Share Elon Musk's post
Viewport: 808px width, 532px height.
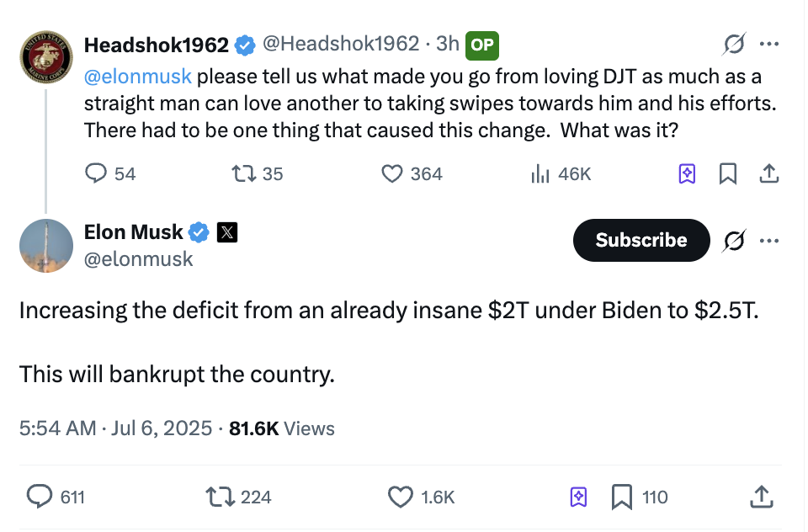[761, 497]
